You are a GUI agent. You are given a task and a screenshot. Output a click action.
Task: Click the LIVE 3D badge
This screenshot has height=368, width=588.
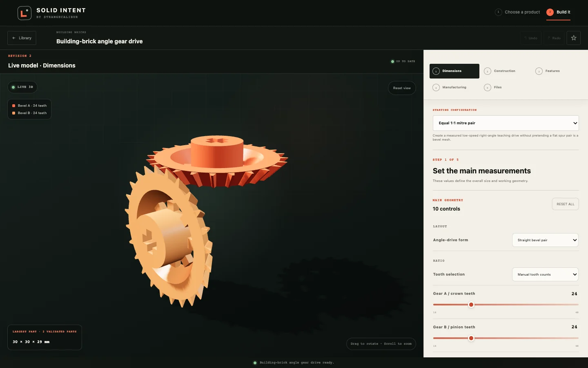click(x=22, y=87)
